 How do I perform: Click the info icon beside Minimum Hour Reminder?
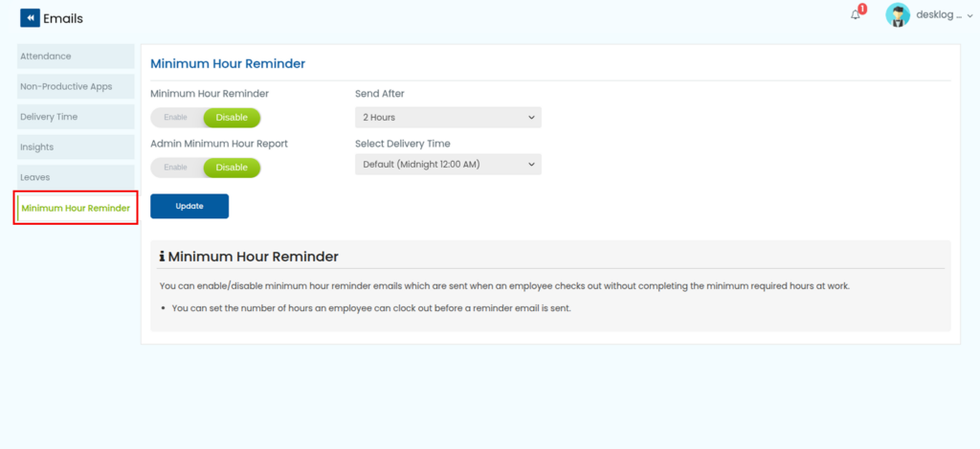click(x=162, y=257)
